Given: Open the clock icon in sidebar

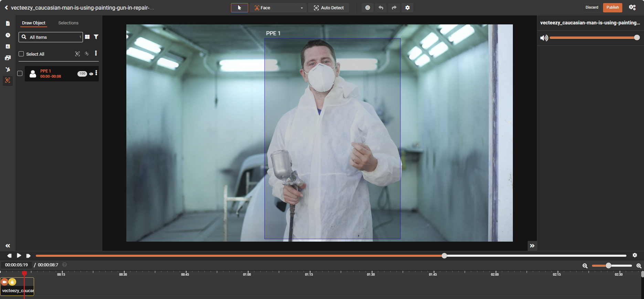Looking at the screenshot, I should [8, 35].
